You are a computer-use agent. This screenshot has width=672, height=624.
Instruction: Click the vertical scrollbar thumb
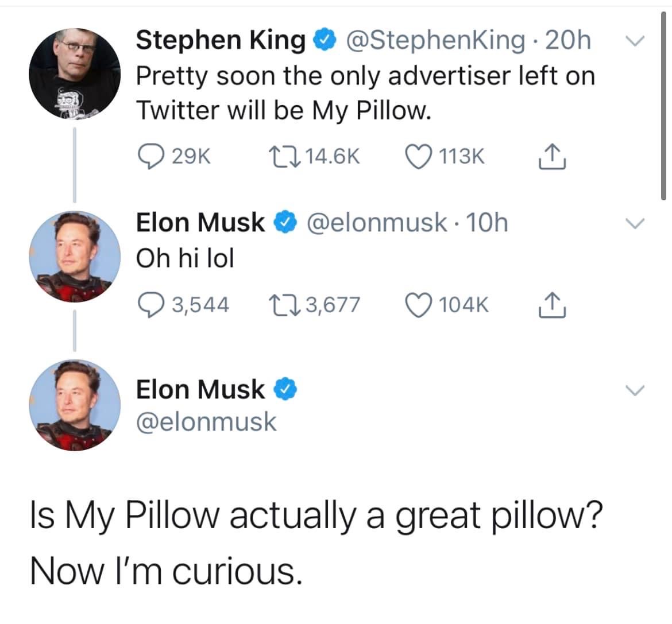pos(663,106)
